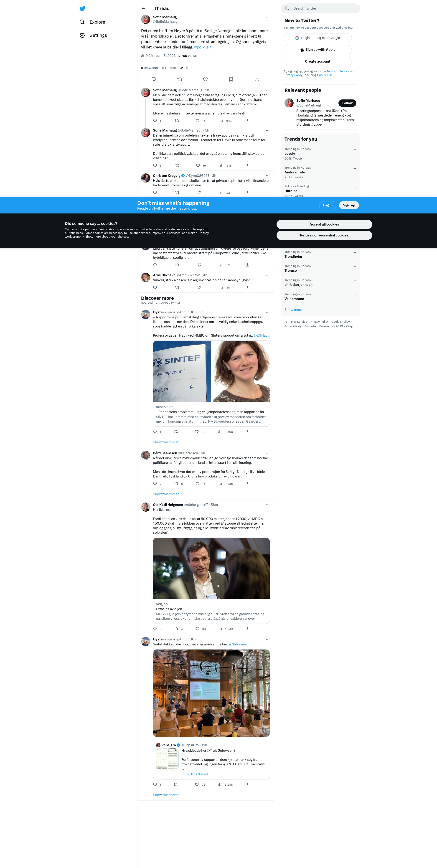Click the back arrow beside Thread
Image resolution: width=437 pixels, height=868 pixels.
tap(144, 8)
